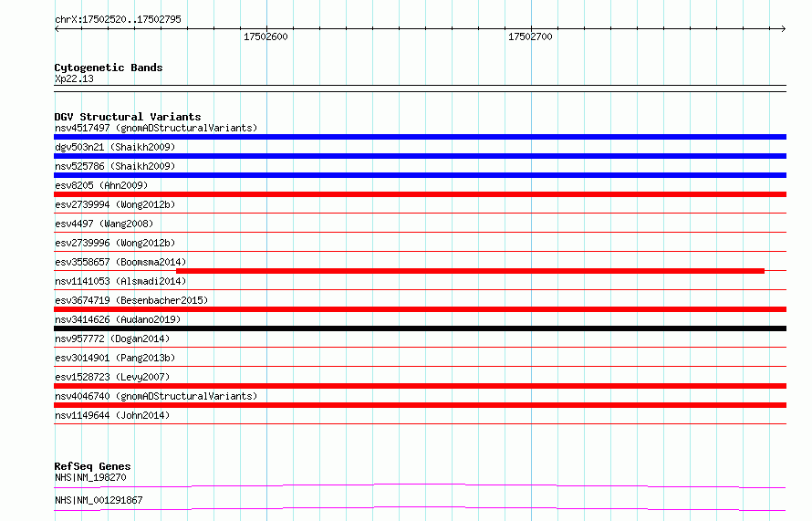Click the 17502700 ruler position label
The width and height of the screenshot is (812, 521).
(530, 36)
